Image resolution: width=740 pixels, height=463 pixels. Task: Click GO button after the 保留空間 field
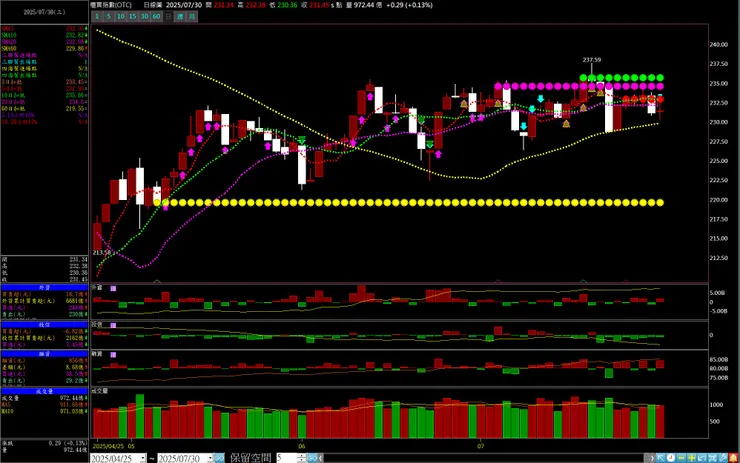[312, 458]
